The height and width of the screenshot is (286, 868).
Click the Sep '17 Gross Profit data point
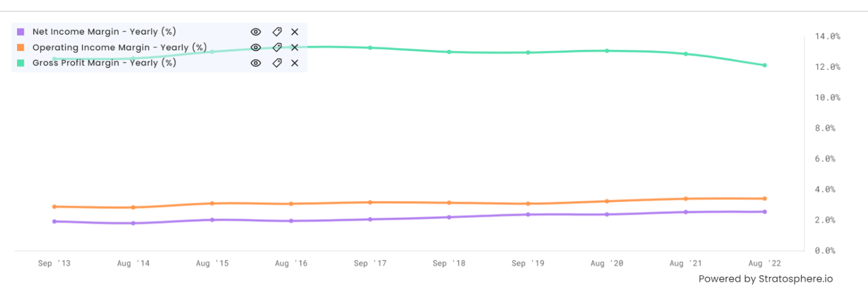click(x=370, y=47)
